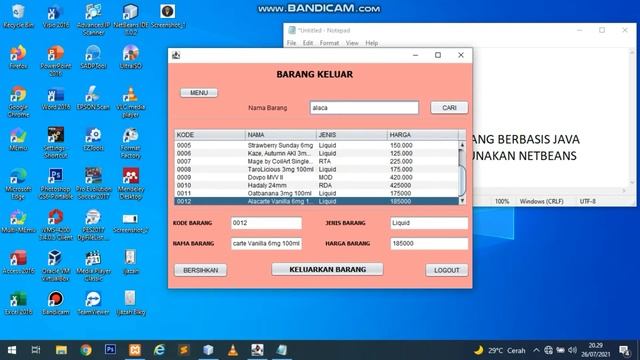Select the Access 2016 desktop icon
This screenshot has height=360, width=640.
tap(18, 262)
